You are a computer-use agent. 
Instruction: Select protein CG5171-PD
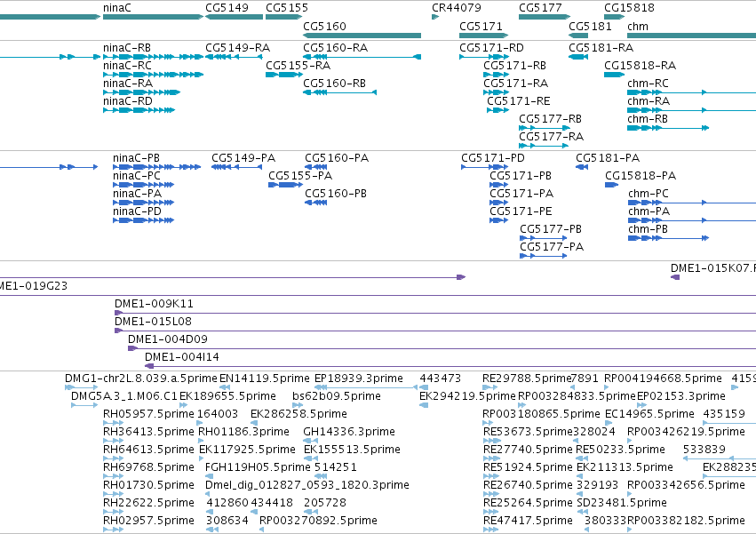tap(493, 158)
